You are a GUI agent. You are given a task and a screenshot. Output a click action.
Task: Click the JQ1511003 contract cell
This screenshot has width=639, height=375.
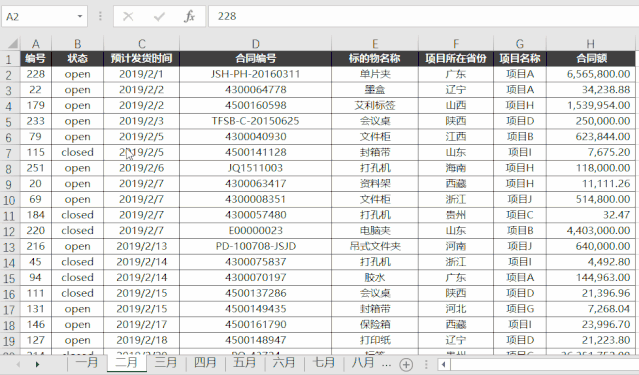pos(256,168)
